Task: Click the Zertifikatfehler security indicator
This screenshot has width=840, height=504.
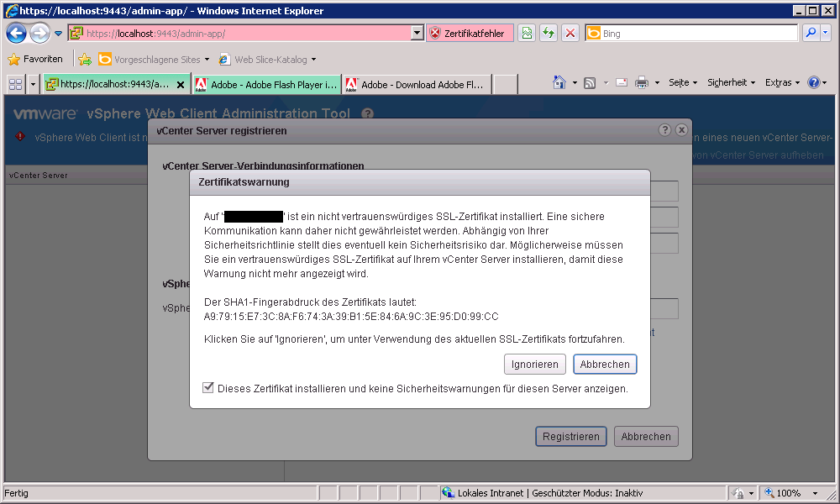Action: [467, 34]
